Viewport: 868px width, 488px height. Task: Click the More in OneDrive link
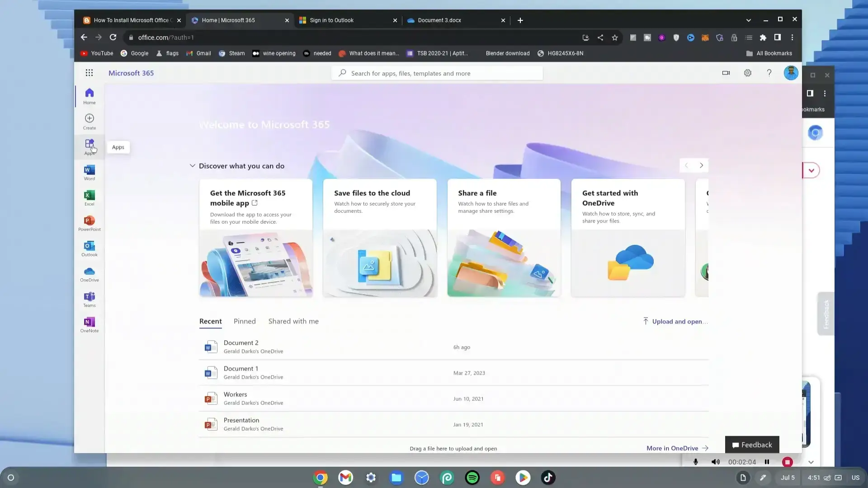coord(672,448)
